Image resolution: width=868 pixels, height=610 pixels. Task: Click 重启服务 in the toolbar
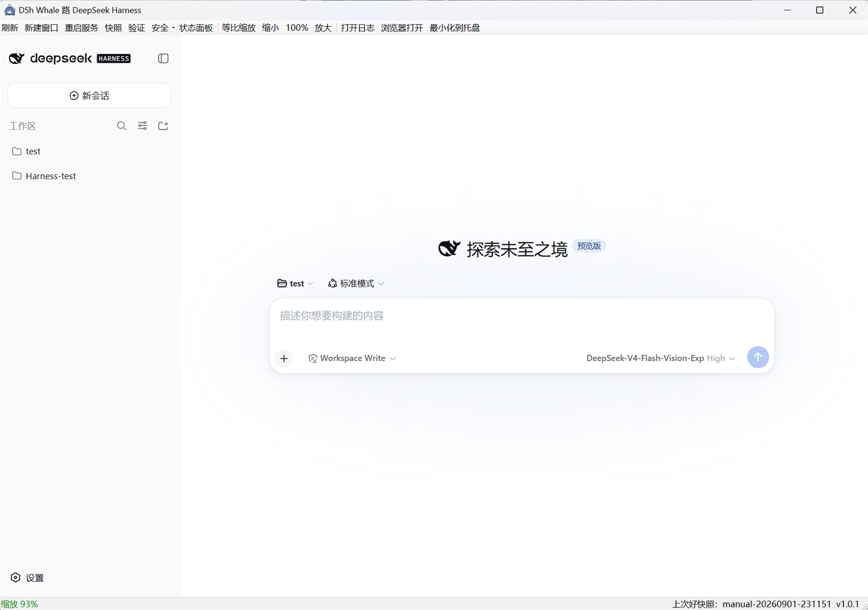click(81, 28)
